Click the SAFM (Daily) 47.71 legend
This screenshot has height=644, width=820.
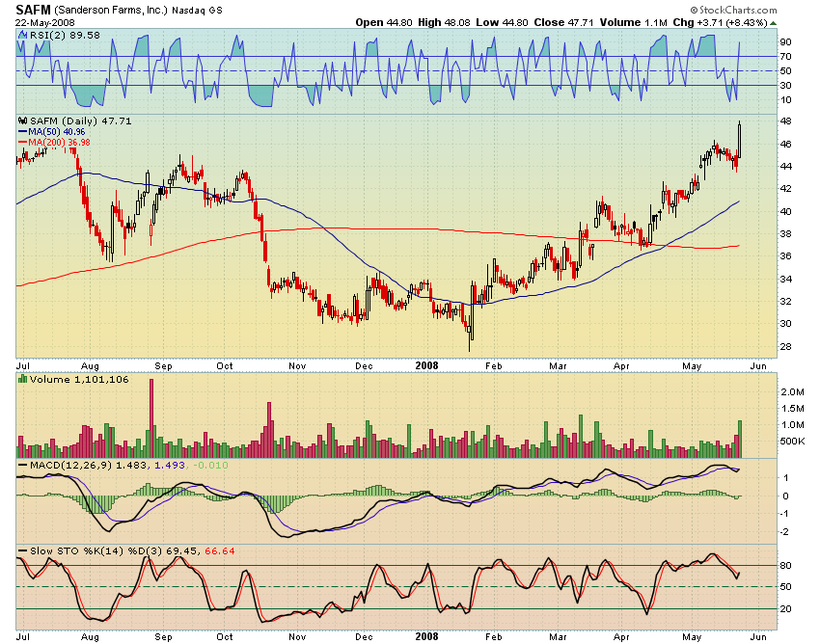pyautogui.click(x=80, y=121)
